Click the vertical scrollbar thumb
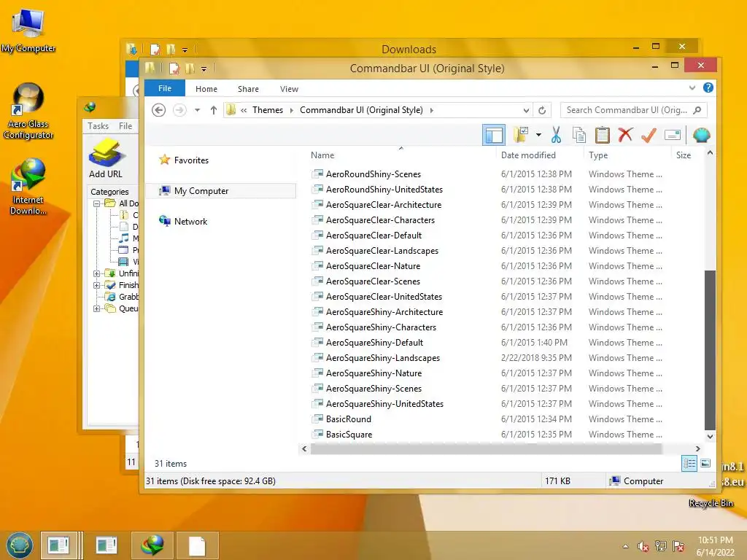The image size is (747, 560). point(710,349)
